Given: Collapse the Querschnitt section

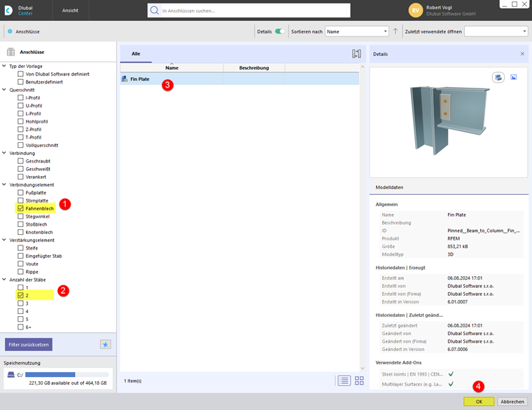Looking at the screenshot, I should [4, 90].
